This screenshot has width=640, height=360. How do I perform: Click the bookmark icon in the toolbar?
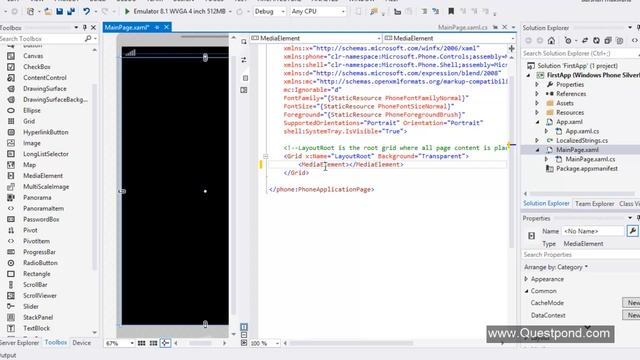[451, 11]
